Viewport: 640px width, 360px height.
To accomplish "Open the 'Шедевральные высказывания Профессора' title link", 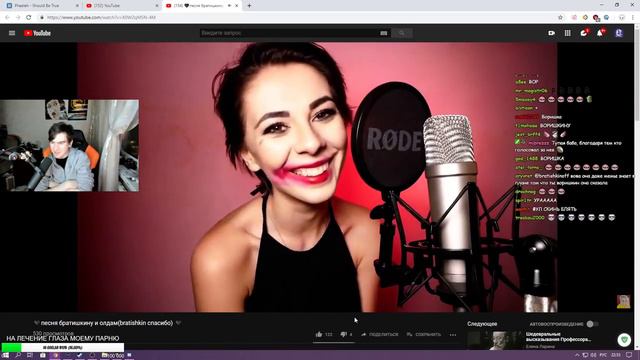I will [558, 337].
